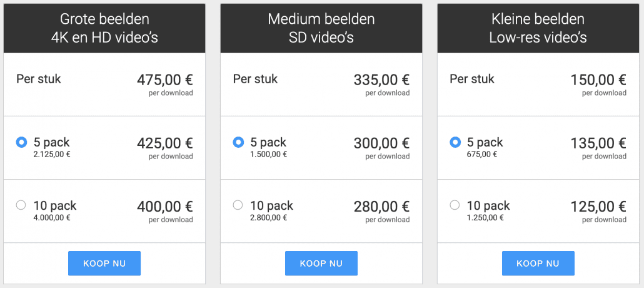Click KOOP NU under Medium beelden
The image size is (644, 288).
click(x=321, y=264)
